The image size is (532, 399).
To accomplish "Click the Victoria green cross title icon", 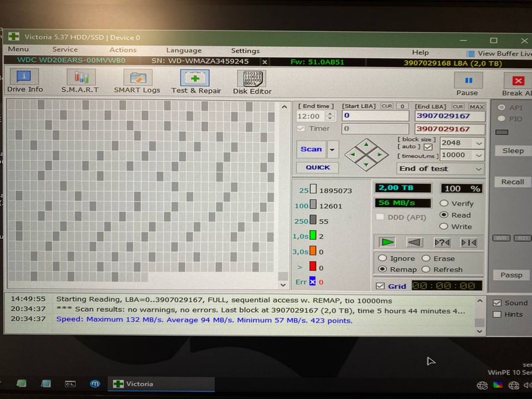I will pos(14,36).
